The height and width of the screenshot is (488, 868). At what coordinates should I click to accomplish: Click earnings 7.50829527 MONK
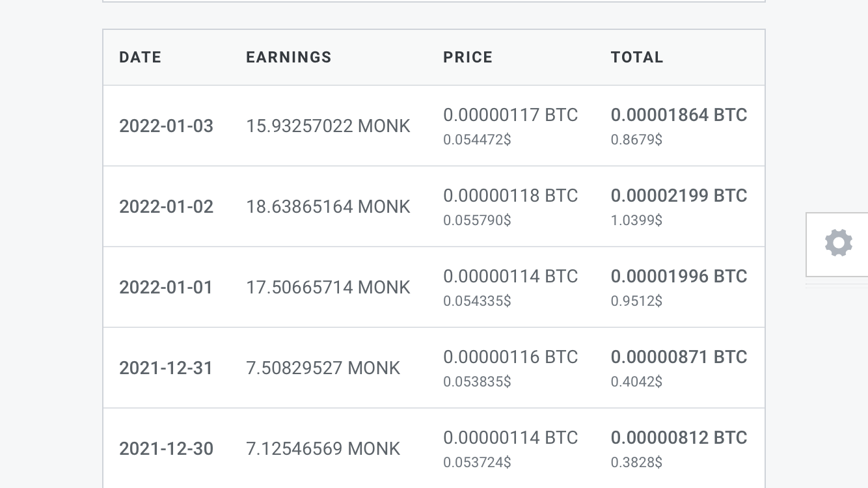(x=323, y=368)
